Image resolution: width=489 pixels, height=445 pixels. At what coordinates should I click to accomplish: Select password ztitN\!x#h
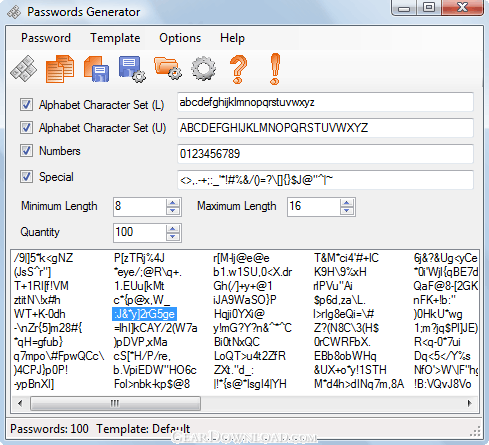tap(37, 300)
